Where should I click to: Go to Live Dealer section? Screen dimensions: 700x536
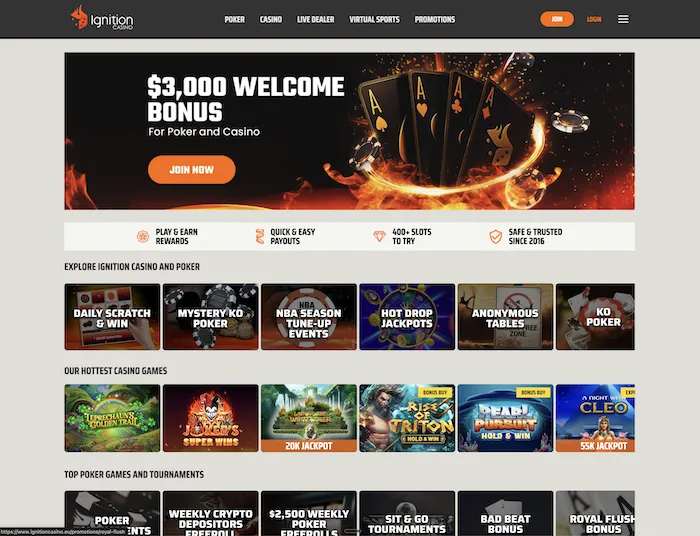315,19
